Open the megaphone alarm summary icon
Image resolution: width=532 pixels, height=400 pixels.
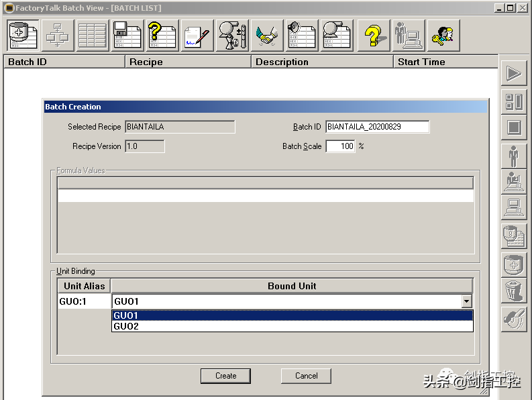tap(302, 35)
